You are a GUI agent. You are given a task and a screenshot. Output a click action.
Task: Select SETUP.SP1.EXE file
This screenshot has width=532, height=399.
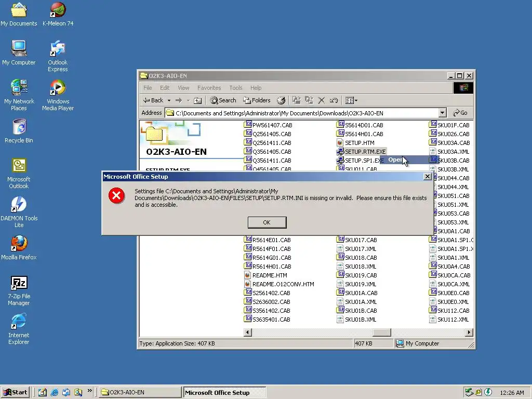point(360,161)
